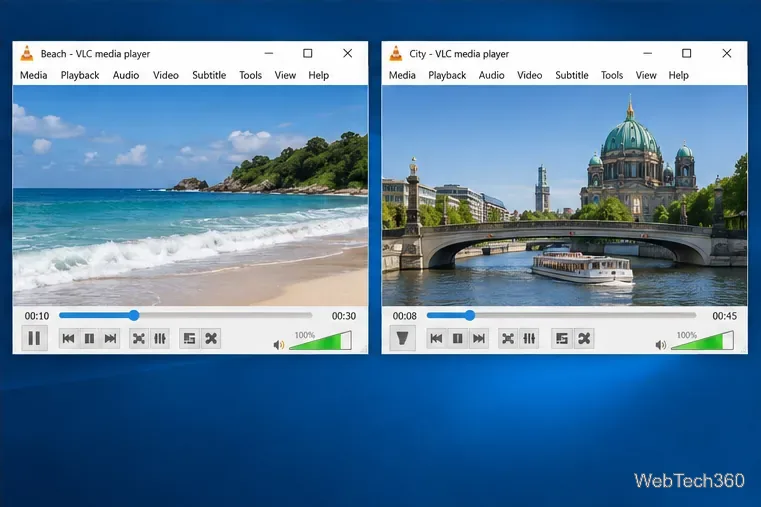The image size is (761, 507).
Task: Open Playback menu in City window
Action: point(447,75)
